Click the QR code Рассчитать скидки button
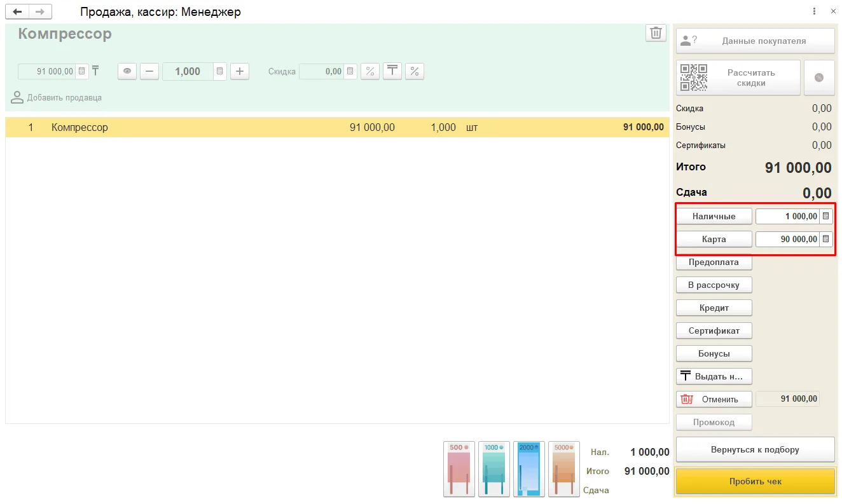842x504 pixels. point(738,78)
